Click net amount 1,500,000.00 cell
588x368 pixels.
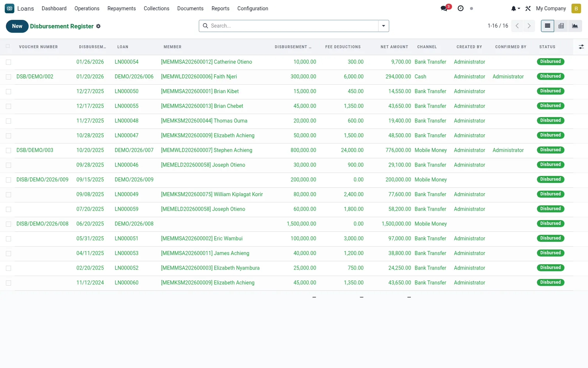[396, 224]
